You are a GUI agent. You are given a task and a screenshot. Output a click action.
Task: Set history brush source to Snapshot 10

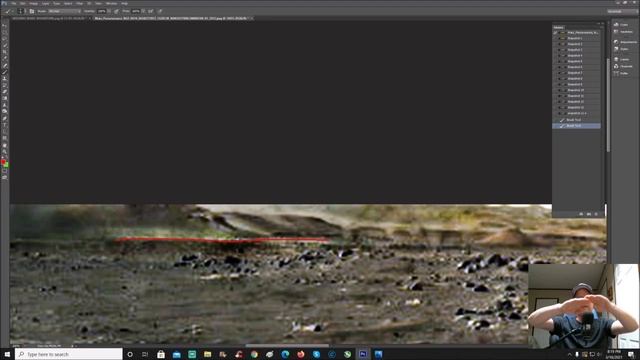click(x=555, y=90)
